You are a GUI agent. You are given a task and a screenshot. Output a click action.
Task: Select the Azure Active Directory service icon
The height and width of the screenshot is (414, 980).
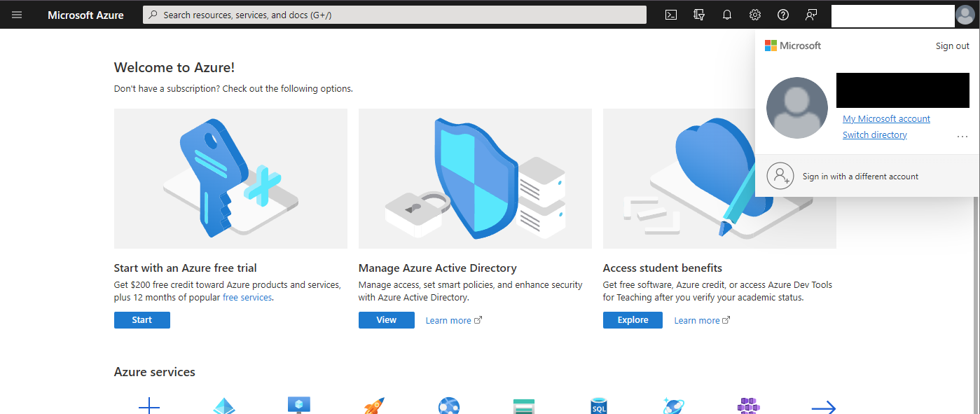pyautogui.click(x=224, y=405)
